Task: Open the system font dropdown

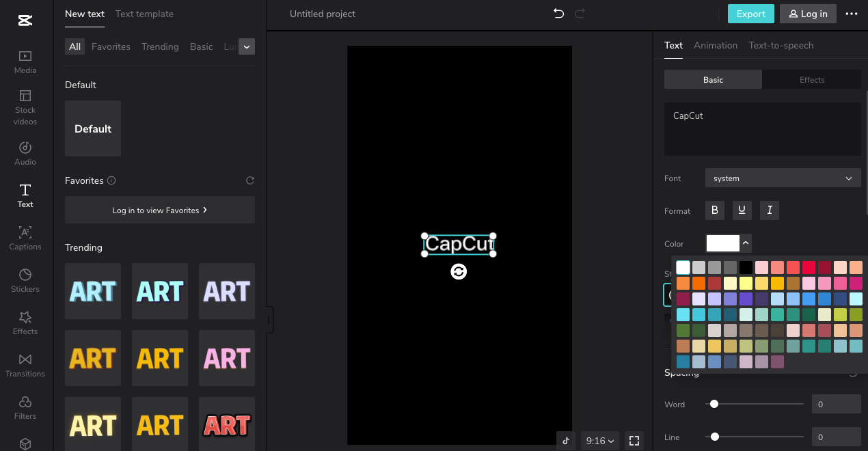Action: [x=783, y=178]
